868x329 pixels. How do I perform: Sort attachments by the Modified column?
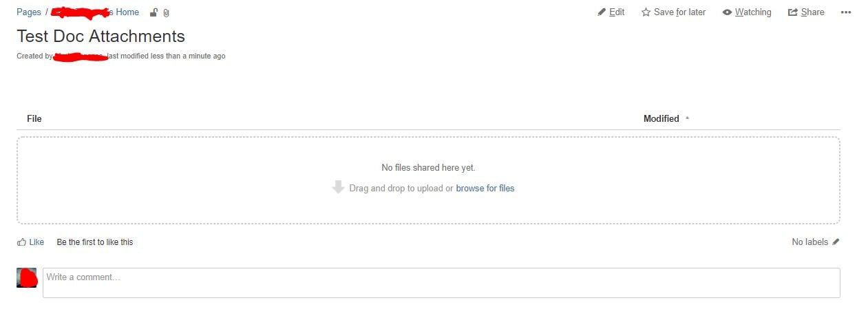(661, 118)
